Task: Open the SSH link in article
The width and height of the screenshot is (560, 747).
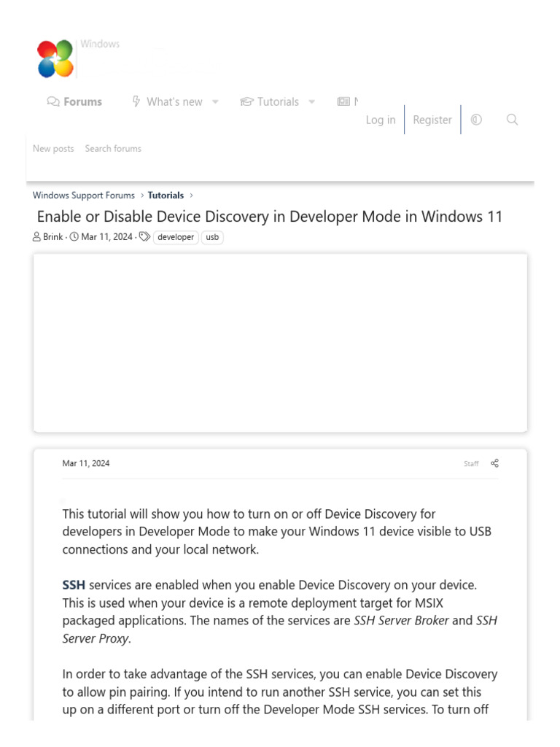Action: 74,585
